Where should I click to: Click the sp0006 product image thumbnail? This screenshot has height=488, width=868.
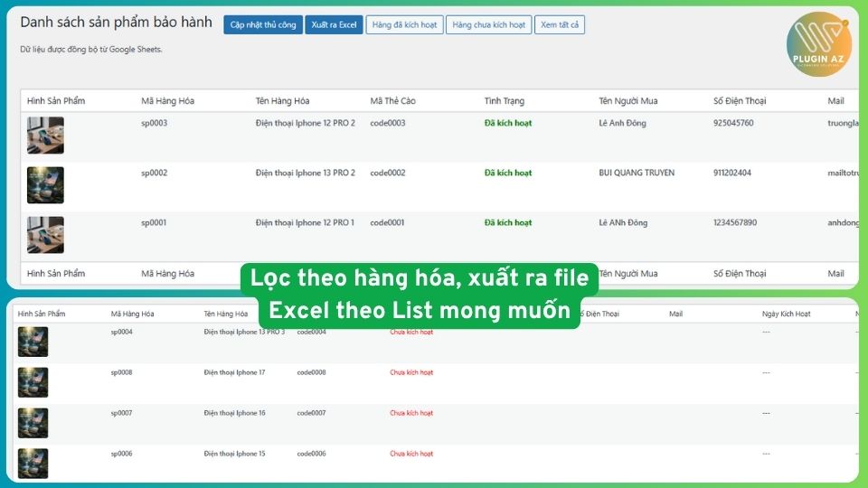pyautogui.click(x=33, y=463)
